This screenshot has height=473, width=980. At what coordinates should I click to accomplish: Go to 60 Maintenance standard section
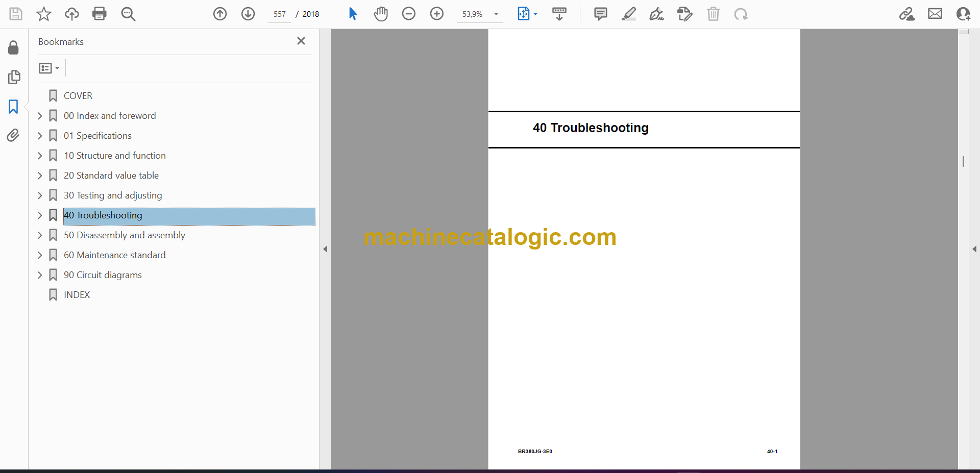point(115,255)
